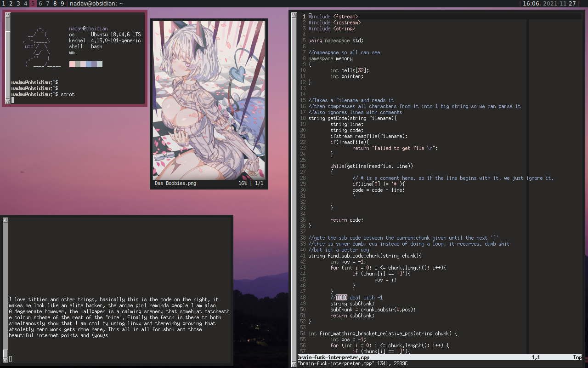Click the ASCII art logo in the fetch terminal
Screen dimensions: 588x368
[x=42, y=47]
